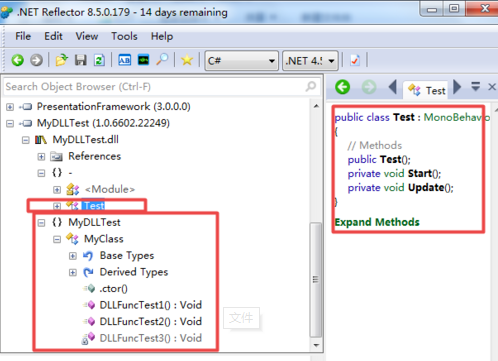
Task: Open the .NET 4.5 framework version dropdown
Action: pyautogui.click(x=310, y=61)
